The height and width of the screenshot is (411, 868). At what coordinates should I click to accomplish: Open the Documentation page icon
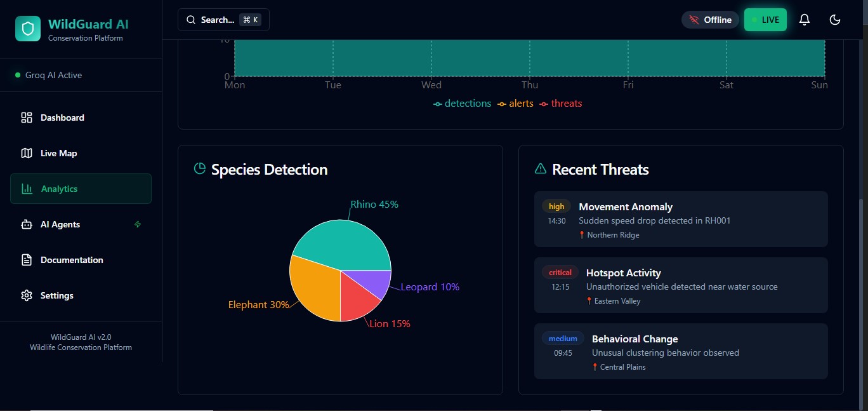tap(26, 260)
